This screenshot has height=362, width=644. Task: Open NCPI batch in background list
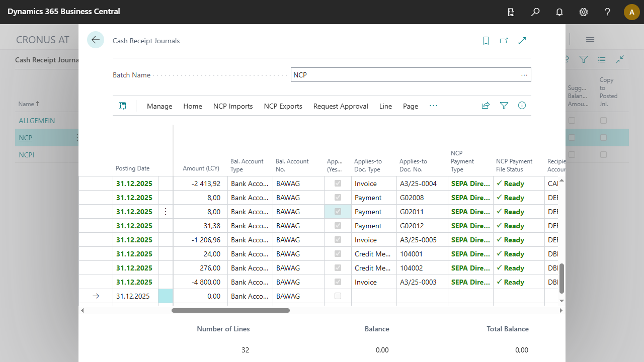(27, 155)
